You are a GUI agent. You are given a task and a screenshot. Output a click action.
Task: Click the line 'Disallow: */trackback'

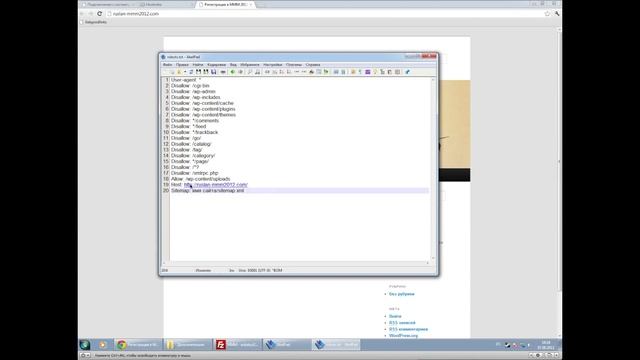coord(194,132)
